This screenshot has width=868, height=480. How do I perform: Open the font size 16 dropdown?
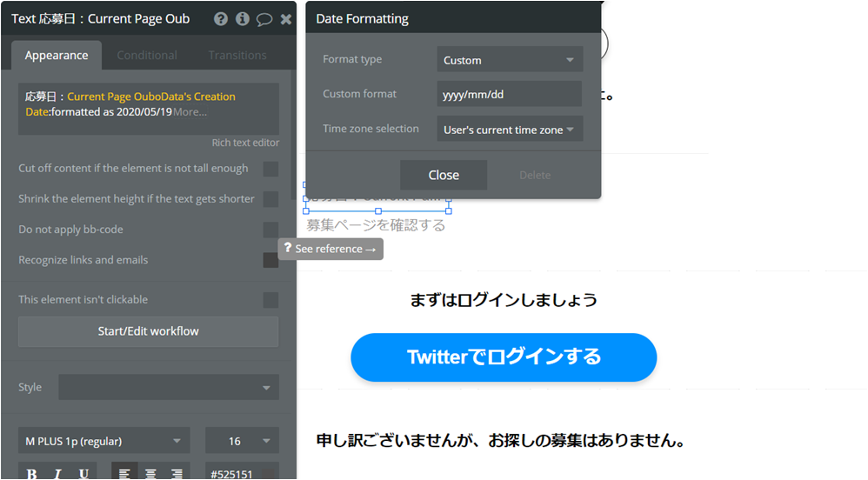[x=242, y=441]
